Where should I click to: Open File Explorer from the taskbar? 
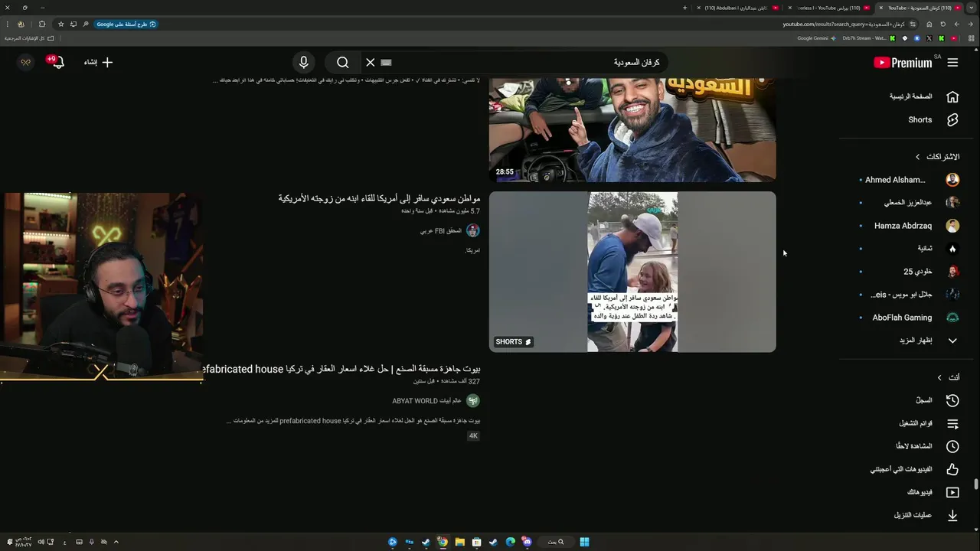pos(460,542)
